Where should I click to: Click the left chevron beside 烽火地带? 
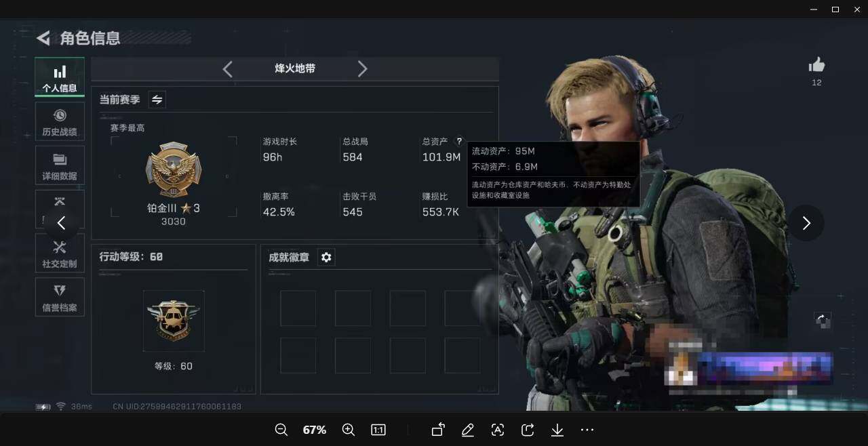coord(227,68)
